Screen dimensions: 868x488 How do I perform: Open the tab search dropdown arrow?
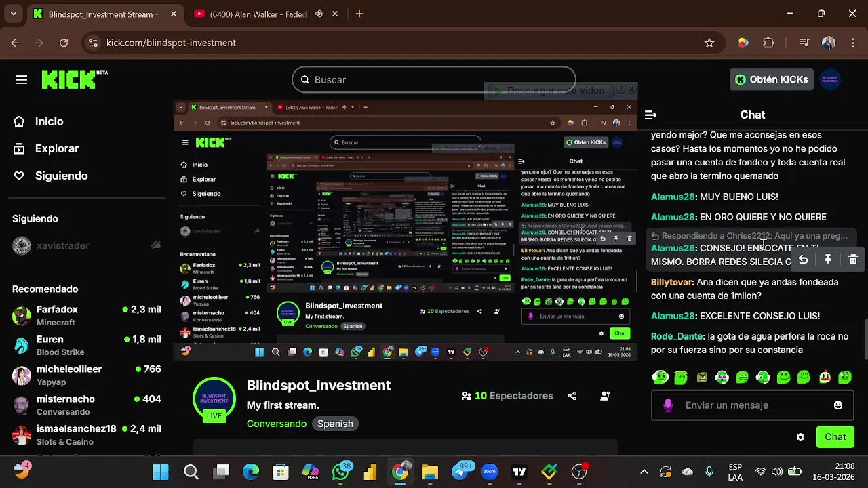click(13, 14)
